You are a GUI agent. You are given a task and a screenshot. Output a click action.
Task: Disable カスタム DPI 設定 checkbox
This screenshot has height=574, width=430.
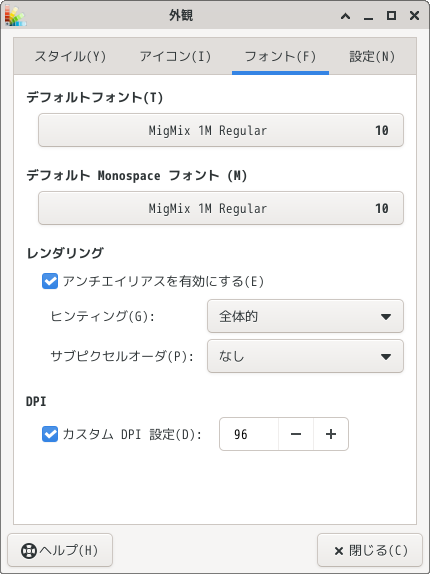point(50,434)
